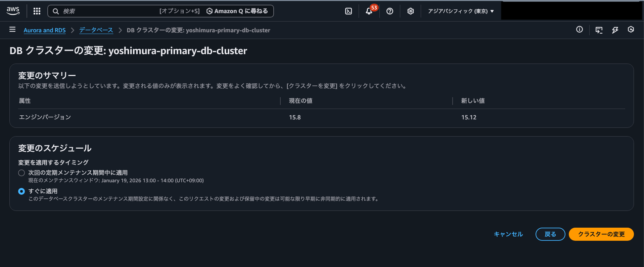Click the キャンセル link

pyautogui.click(x=508, y=234)
